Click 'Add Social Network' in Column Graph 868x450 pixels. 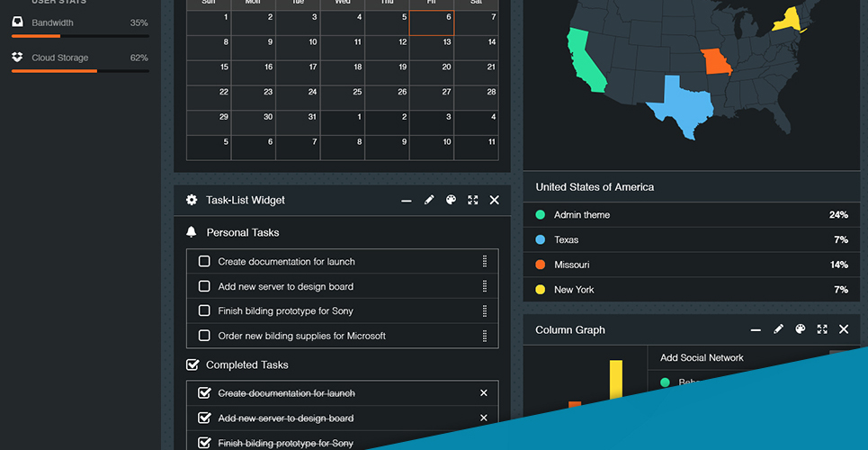click(x=702, y=357)
